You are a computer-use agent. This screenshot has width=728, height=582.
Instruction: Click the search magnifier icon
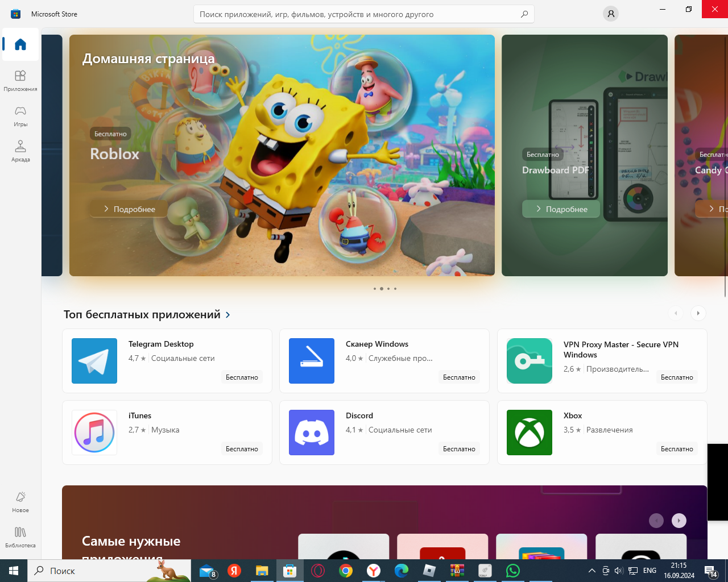pyautogui.click(x=524, y=14)
